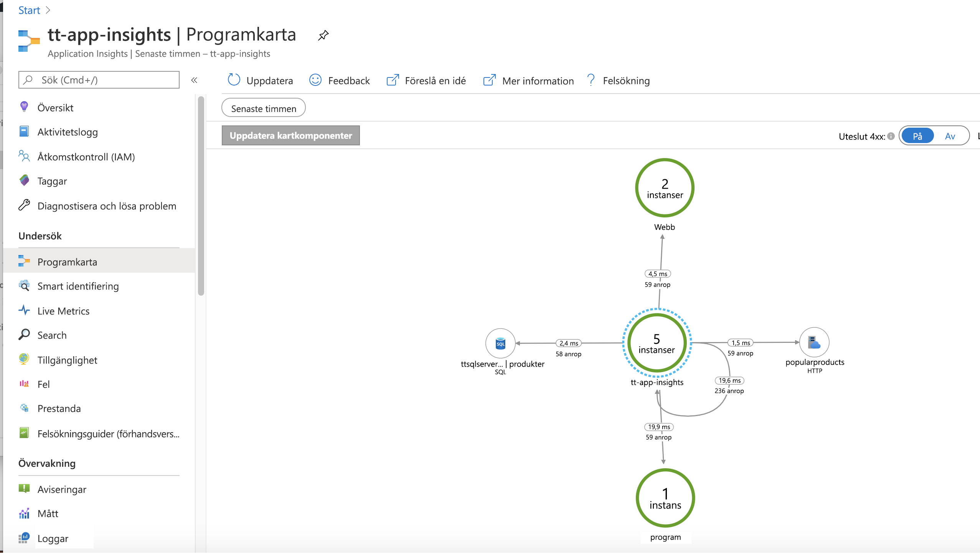Click the Fel chart icon
The width and height of the screenshot is (980, 553).
click(x=24, y=383)
